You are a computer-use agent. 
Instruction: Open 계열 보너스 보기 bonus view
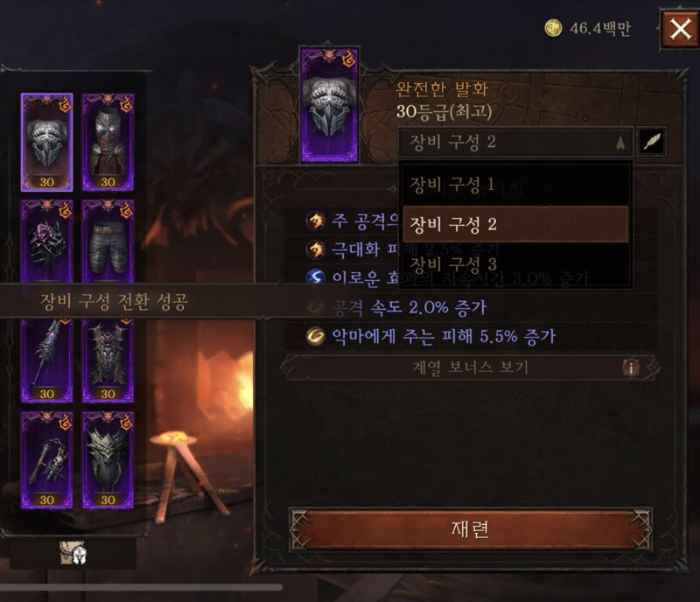(x=470, y=367)
